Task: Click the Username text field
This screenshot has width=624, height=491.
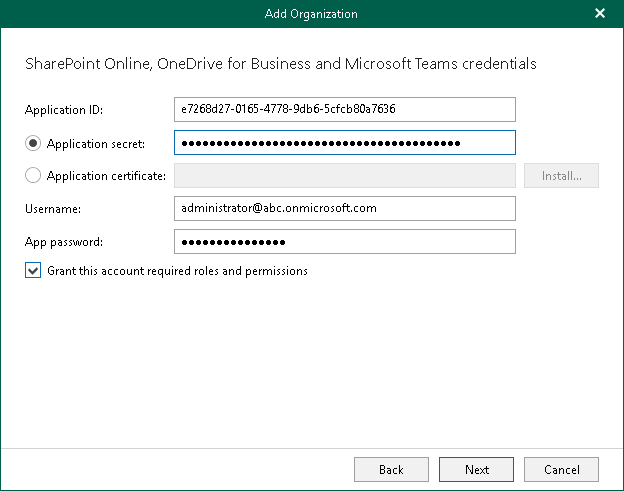Action: click(x=345, y=208)
